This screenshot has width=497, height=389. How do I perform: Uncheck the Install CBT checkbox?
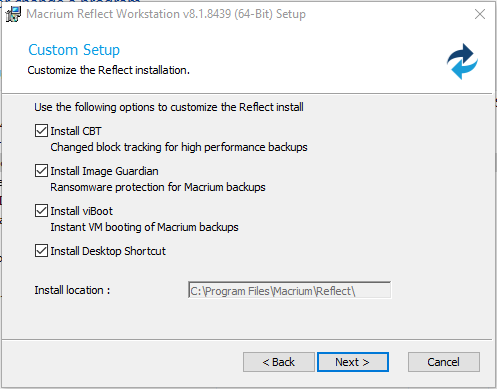pyautogui.click(x=41, y=131)
